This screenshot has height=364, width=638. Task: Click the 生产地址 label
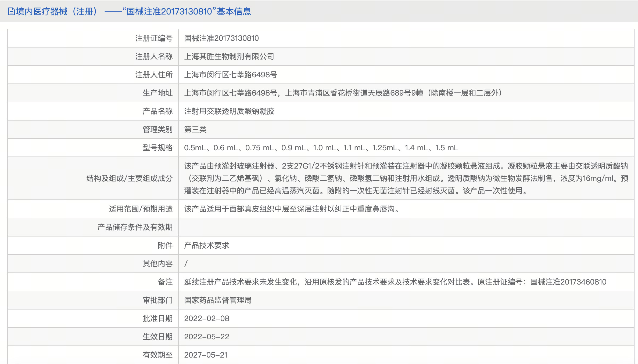click(x=157, y=93)
